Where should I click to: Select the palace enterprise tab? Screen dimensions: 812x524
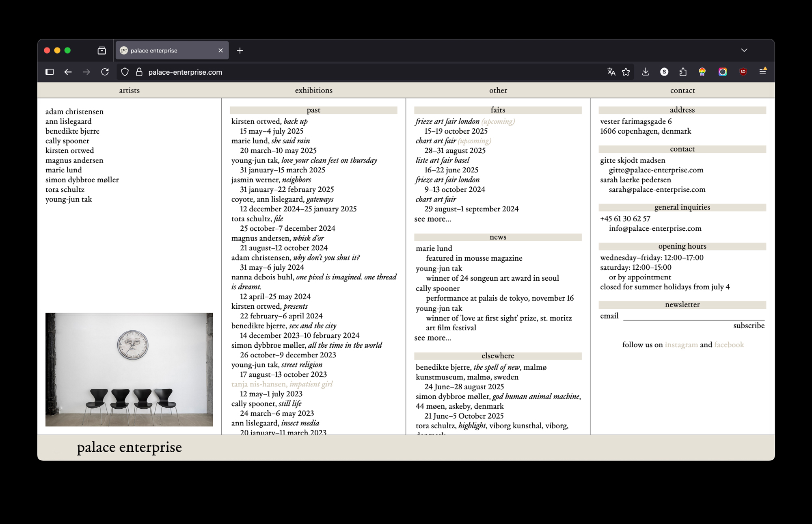click(x=172, y=50)
